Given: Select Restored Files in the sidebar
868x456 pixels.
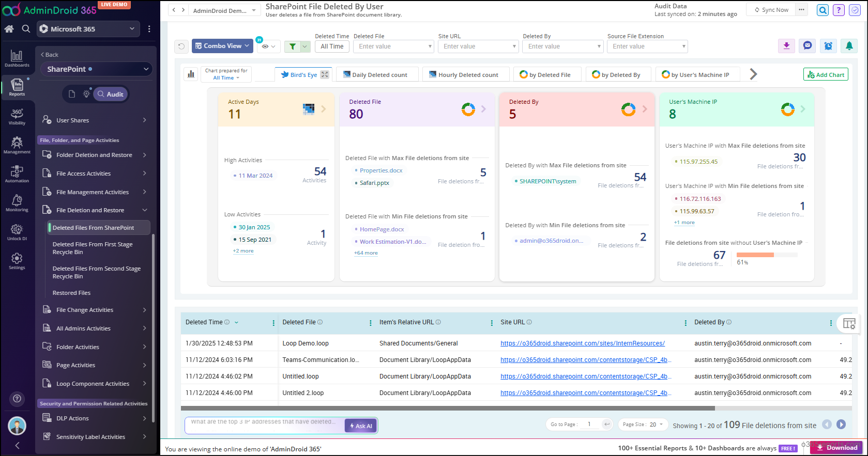Looking at the screenshot, I should click(x=72, y=293).
